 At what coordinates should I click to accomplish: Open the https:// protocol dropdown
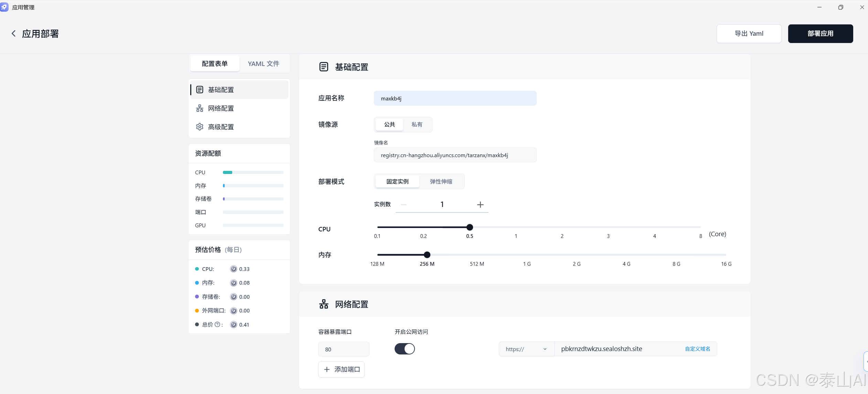(x=526, y=349)
